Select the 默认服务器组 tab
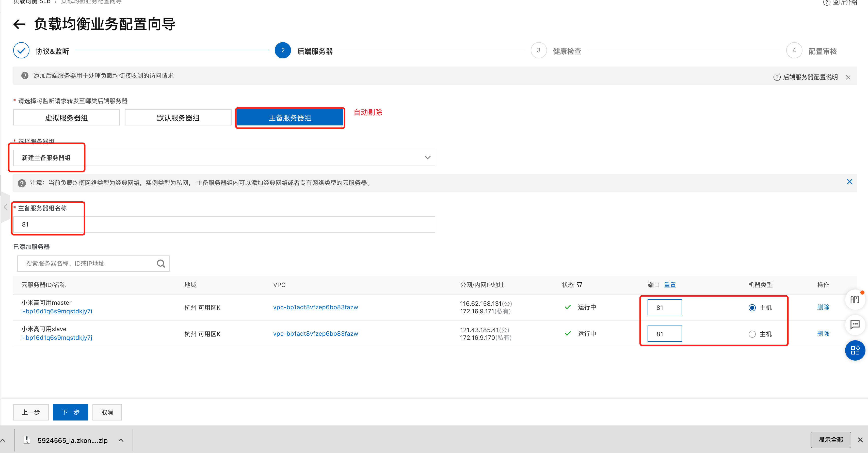The height and width of the screenshot is (453, 868). coord(178,118)
